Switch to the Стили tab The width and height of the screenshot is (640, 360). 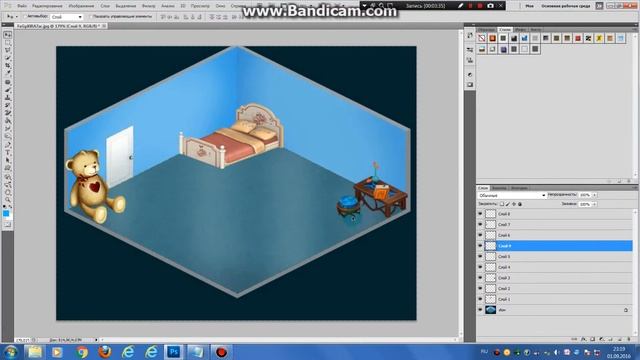click(x=505, y=30)
